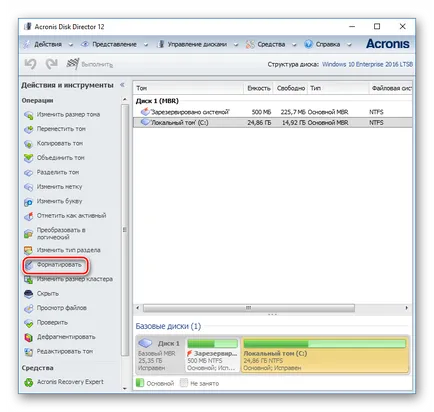Image resolution: width=434 pixels, height=412 pixels.
Task: Click the Undo arrow icon
Action: pyautogui.click(x=30, y=63)
